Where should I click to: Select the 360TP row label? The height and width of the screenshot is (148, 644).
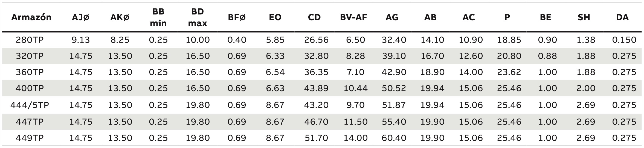pyautogui.click(x=30, y=72)
